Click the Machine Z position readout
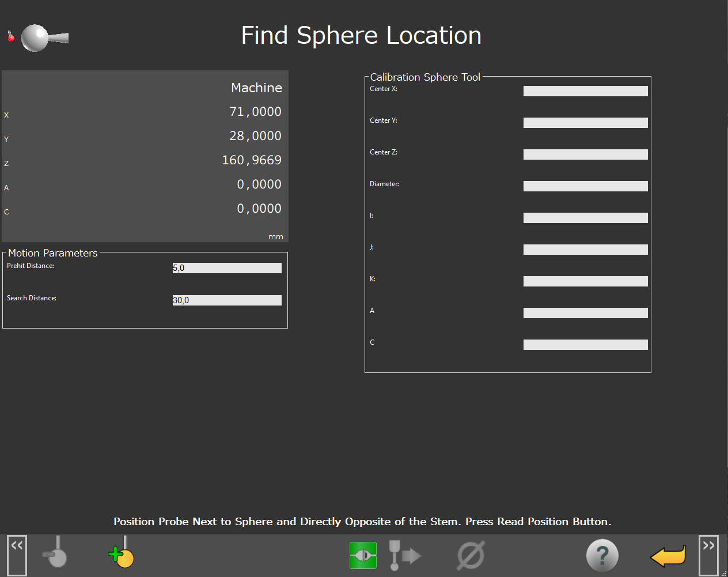The height and width of the screenshot is (577, 728). coord(252,160)
